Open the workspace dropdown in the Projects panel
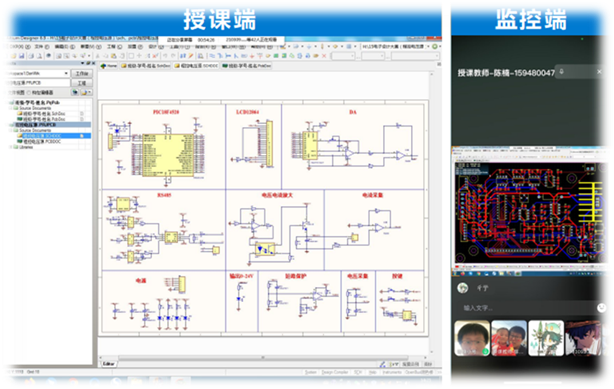614x389 pixels. point(66,73)
